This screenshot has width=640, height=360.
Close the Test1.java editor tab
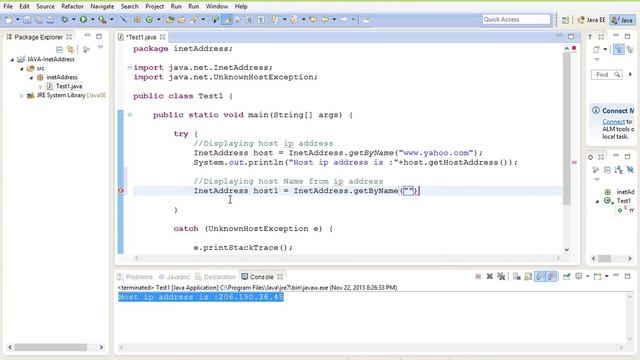click(162, 37)
